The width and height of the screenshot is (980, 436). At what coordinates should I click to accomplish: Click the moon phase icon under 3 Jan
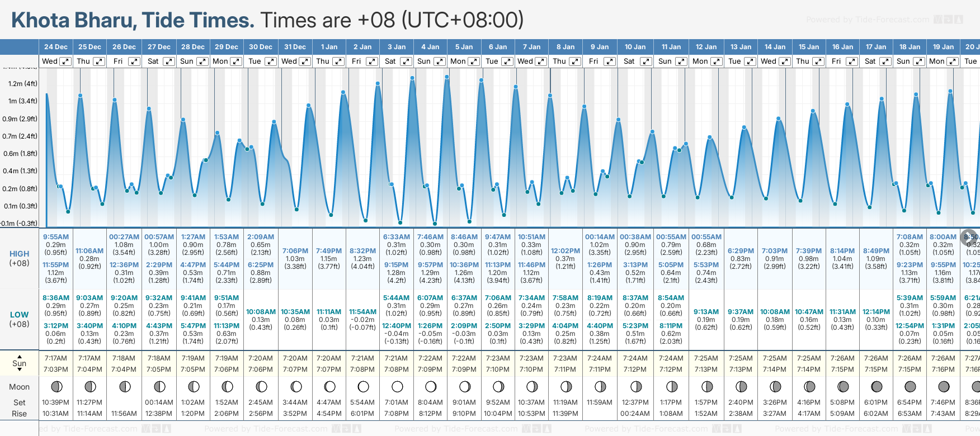point(397,386)
